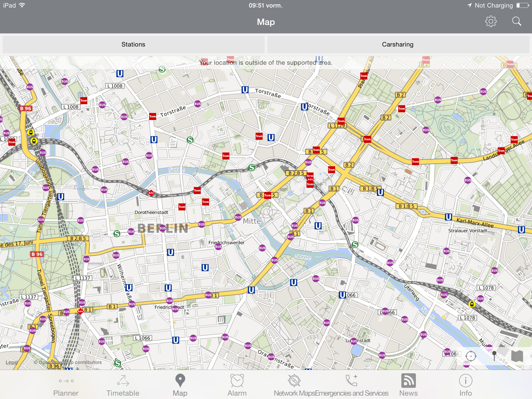The width and height of the screenshot is (532, 399).
Task: Select tram marker right of Dorotheenstadt label
Action: pyautogui.click(x=182, y=207)
